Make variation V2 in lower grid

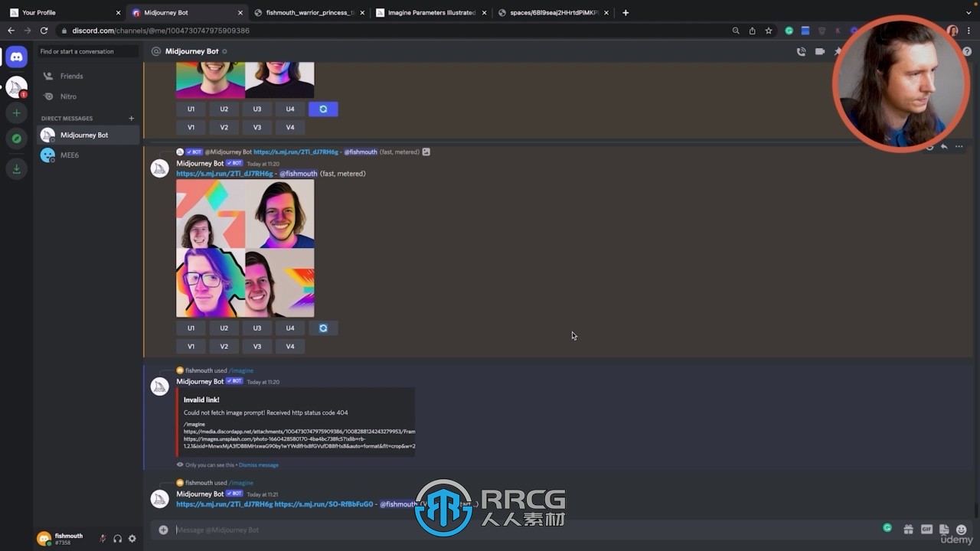(x=224, y=346)
